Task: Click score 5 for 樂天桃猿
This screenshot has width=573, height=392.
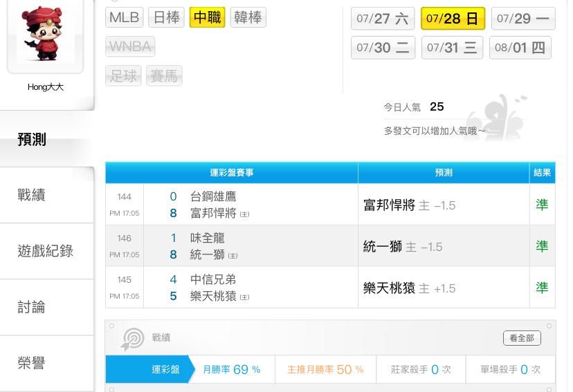Action: pos(173,296)
